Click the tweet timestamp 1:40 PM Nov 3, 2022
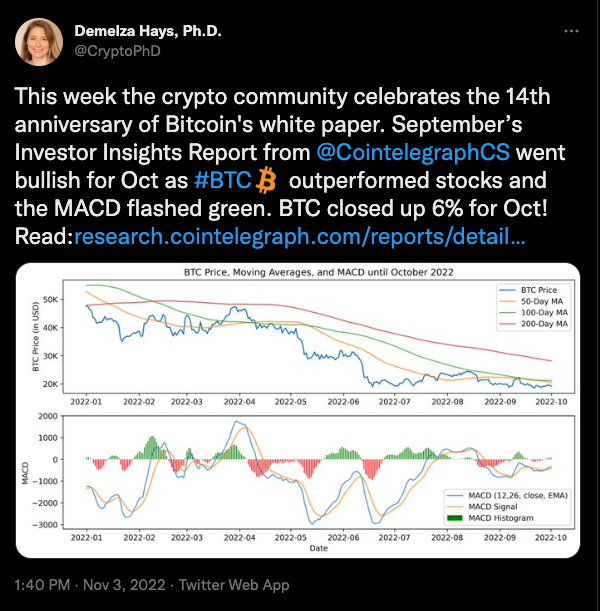 tap(90, 585)
